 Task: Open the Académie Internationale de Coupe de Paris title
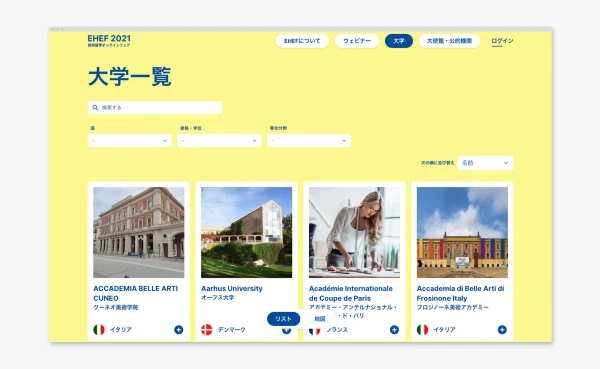(x=351, y=293)
